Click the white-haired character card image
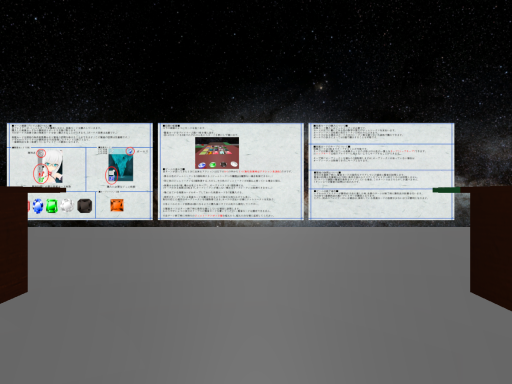The height and width of the screenshot is (384, 512). (49, 166)
